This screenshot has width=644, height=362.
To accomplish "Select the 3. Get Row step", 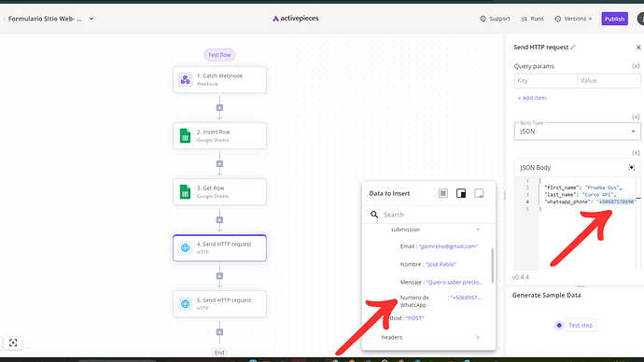I will pos(219,191).
